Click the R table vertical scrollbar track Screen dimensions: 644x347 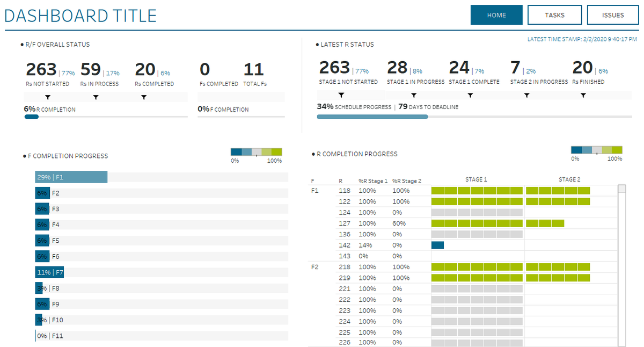[622, 269]
